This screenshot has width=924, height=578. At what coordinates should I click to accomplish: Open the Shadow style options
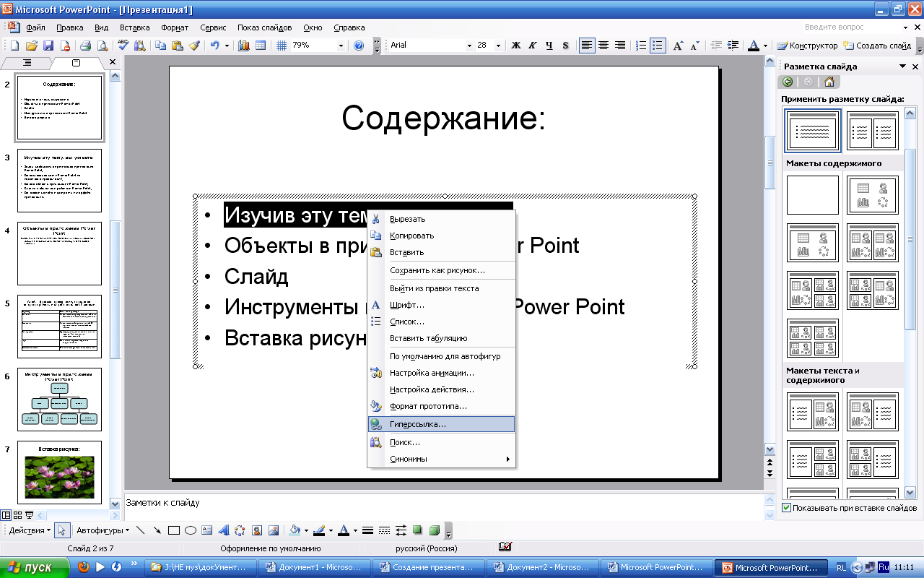pos(417,530)
